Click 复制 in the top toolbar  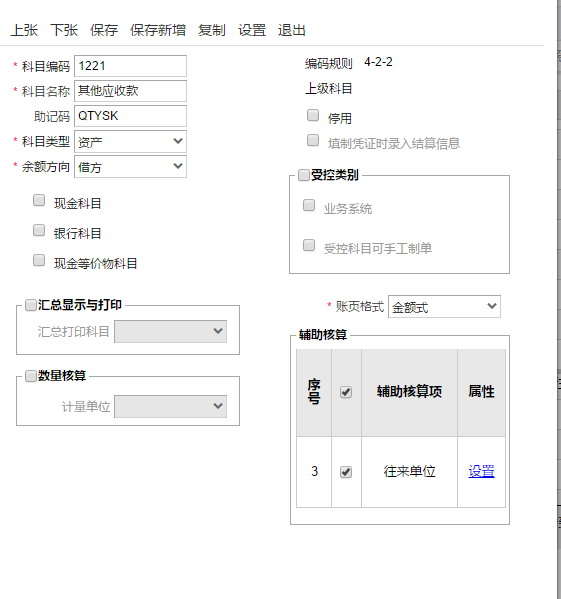(x=212, y=30)
